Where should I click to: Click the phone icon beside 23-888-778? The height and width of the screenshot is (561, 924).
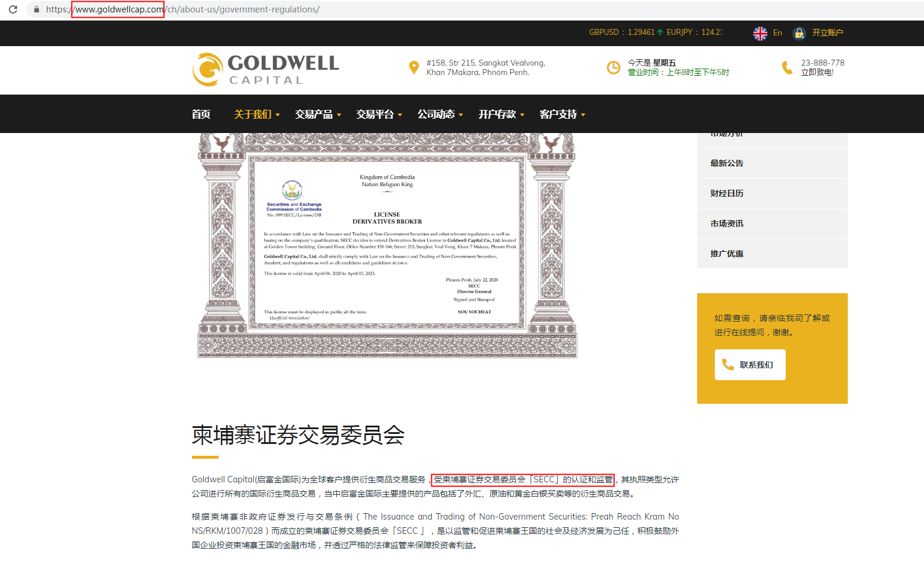click(x=787, y=67)
